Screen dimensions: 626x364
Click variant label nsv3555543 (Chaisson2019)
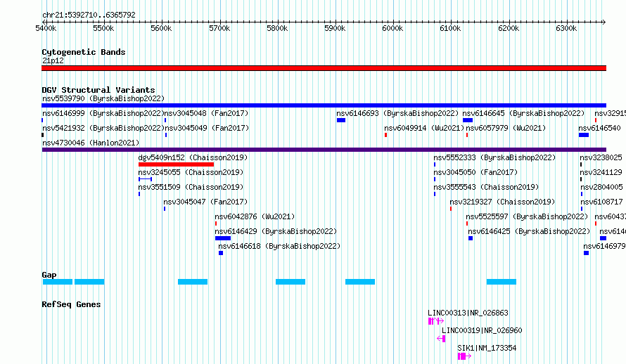coord(486,187)
